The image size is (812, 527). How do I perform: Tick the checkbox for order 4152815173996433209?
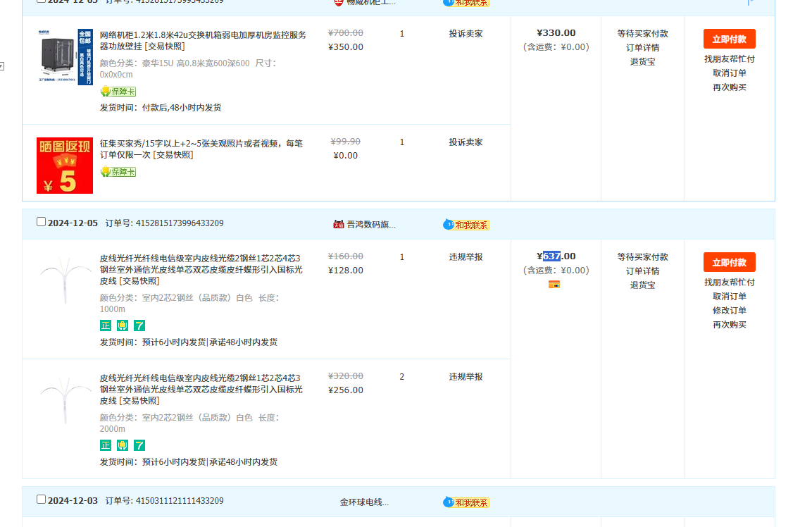click(x=41, y=222)
